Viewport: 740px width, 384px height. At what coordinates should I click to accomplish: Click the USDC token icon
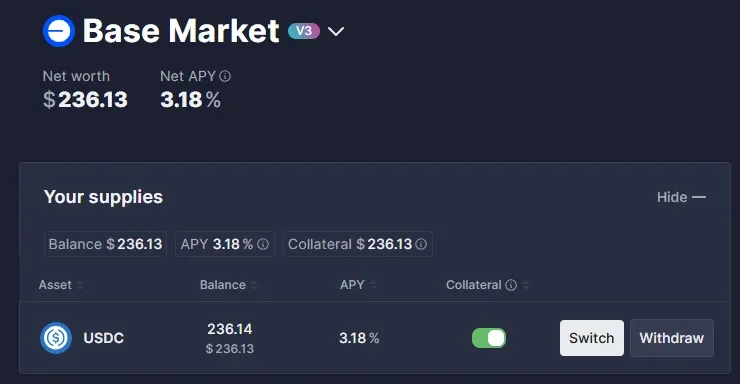pos(56,338)
